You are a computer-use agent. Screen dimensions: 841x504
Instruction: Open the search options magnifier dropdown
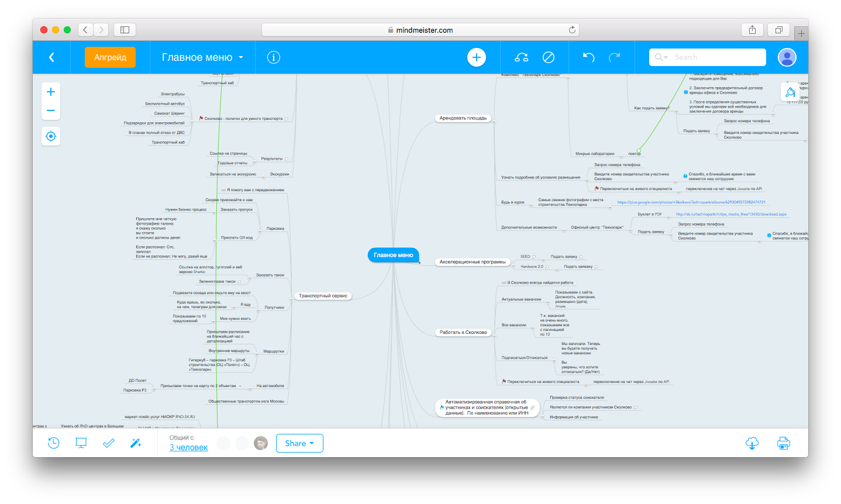pos(661,57)
